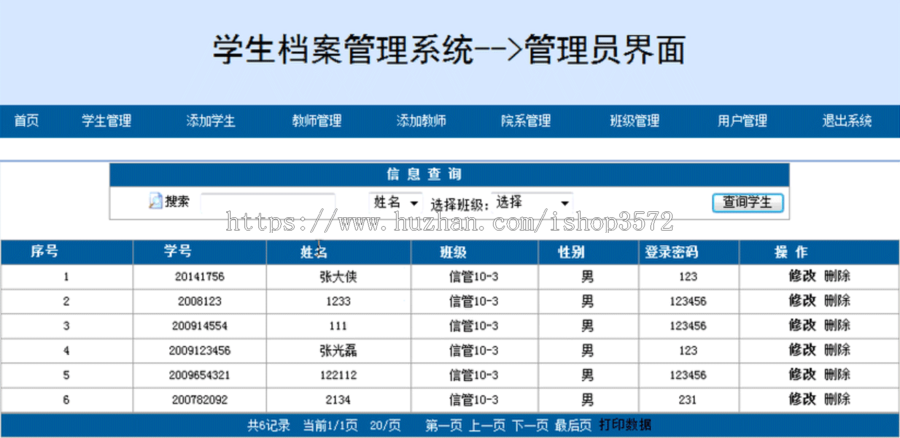Go to 第一页 in pagination
This screenshot has width=900, height=438.
444,425
